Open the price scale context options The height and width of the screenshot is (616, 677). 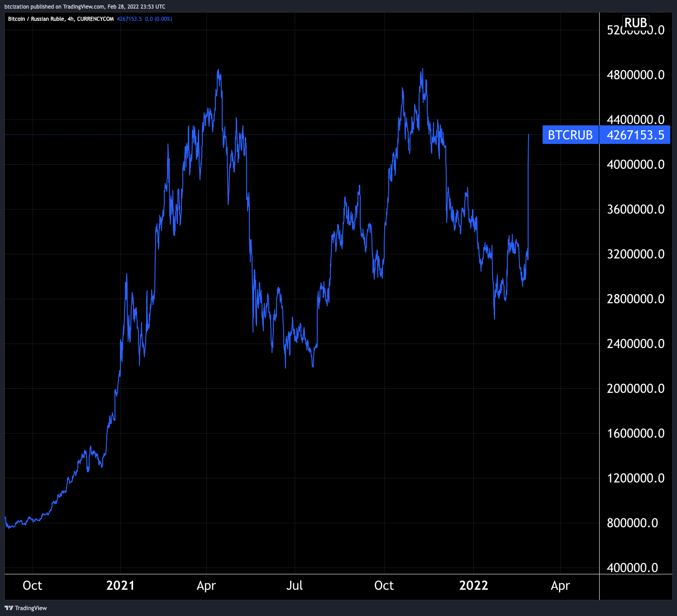point(635,317)
